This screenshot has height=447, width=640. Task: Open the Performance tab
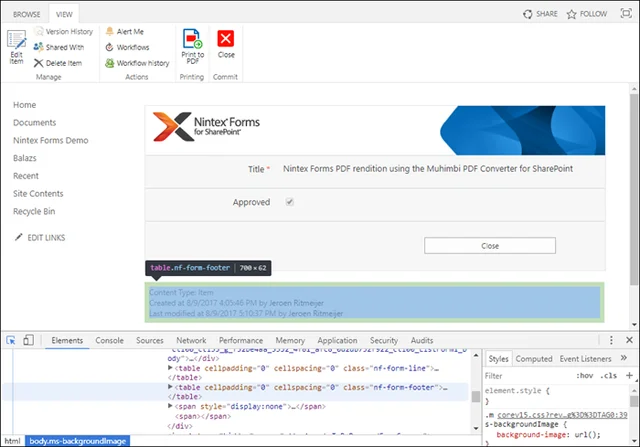241,340
